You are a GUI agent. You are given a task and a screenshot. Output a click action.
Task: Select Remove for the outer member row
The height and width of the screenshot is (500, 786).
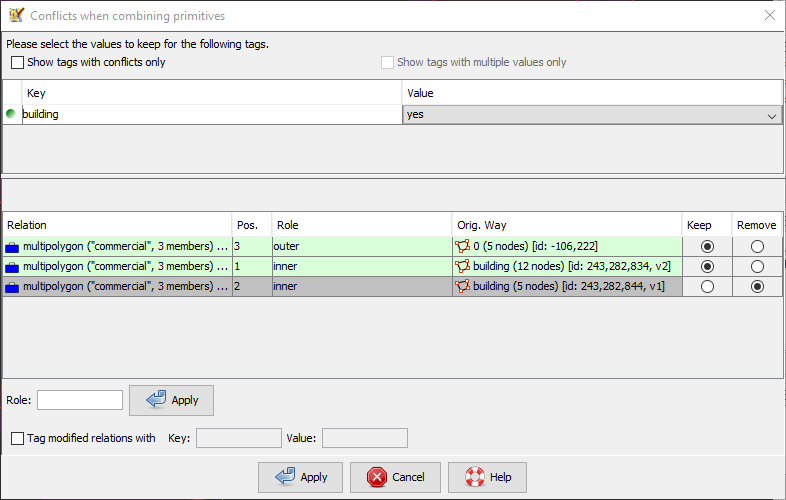[757, 246]
